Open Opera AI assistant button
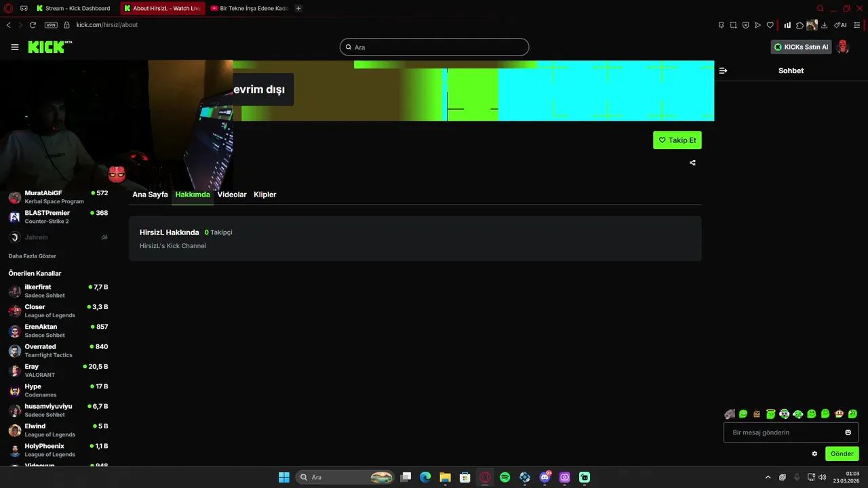Image resolution: width=868 pixels, height=488 pixels. coord(840,25)
